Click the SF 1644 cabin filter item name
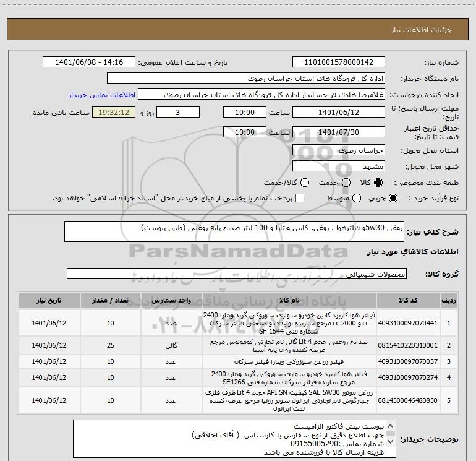 point(289,323)
